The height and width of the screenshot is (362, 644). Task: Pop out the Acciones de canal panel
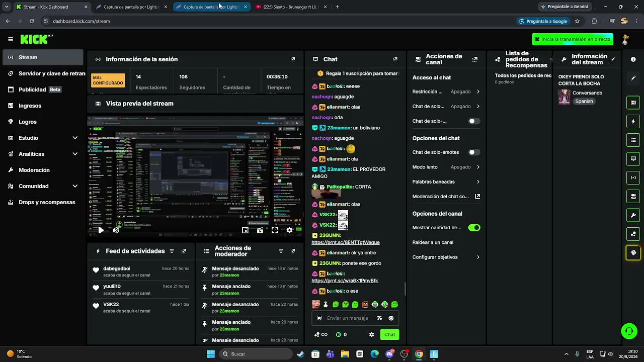(x=474, y=59)
